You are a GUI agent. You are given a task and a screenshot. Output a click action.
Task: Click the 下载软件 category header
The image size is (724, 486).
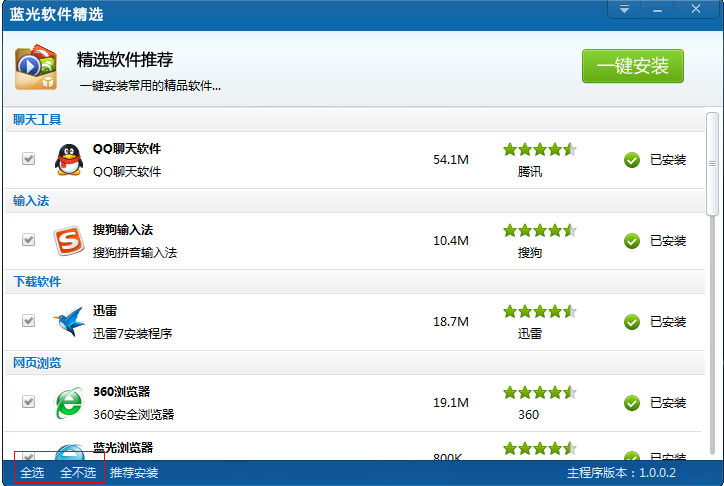pos(37,282)
